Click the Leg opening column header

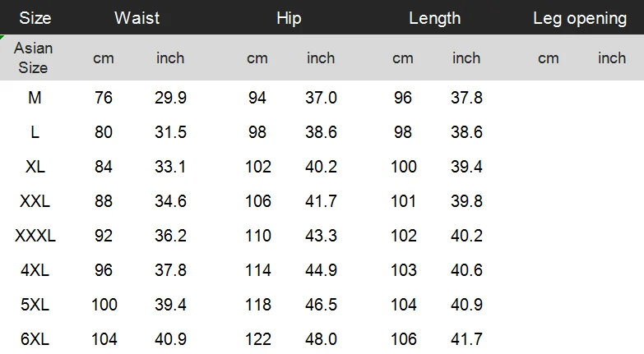pyautogui.click(x=580, y=18)
